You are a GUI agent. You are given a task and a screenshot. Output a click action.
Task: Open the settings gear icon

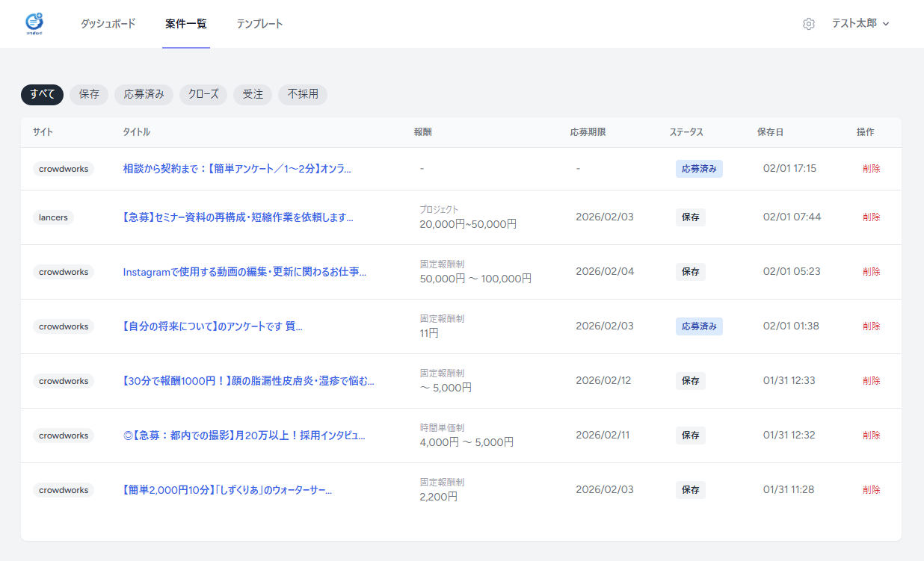tap(809, 23)
